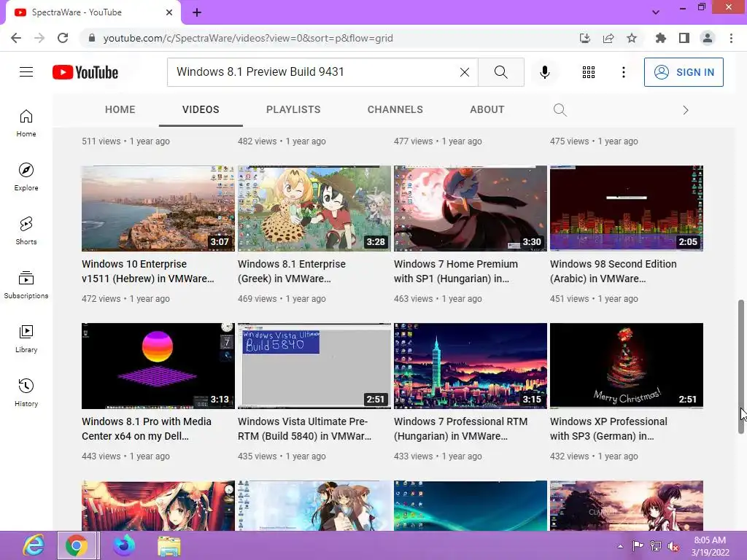This screenshot has height=560, width=747.
Task: Open the YouTube hamburger guide menu
Action: pyautogui.click(x=26, y=72)
